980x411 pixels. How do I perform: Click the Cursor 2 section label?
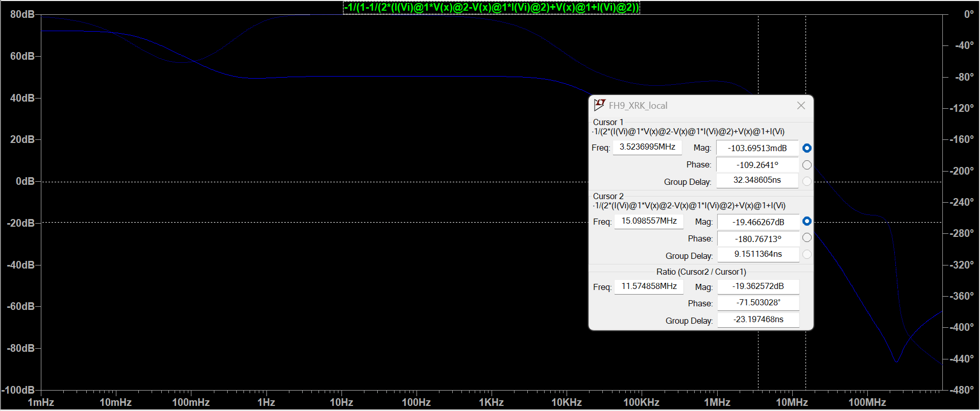point(608,196)
